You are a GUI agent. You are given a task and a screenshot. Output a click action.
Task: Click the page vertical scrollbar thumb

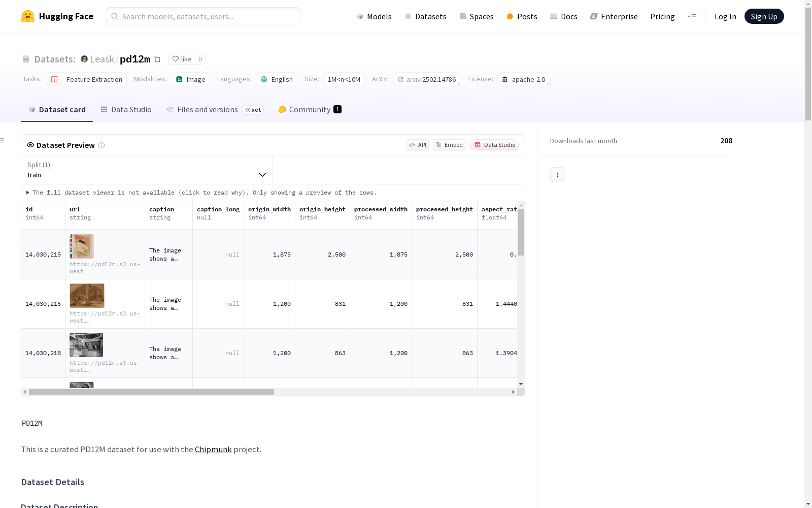808,63
